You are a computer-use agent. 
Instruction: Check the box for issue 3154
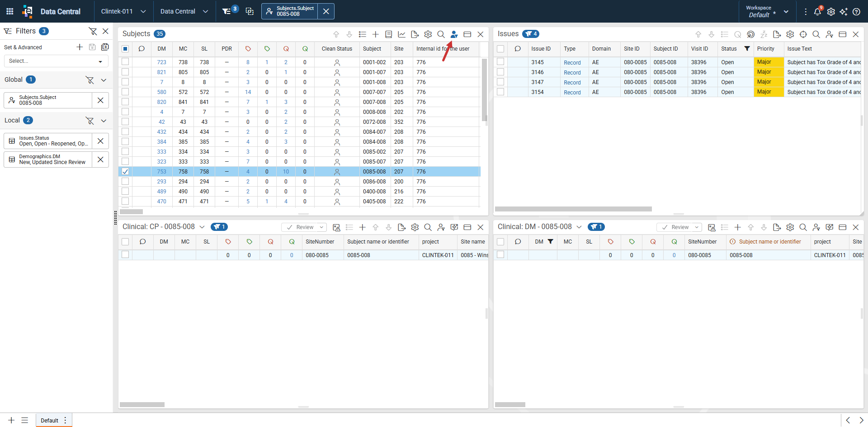point(500,92)
